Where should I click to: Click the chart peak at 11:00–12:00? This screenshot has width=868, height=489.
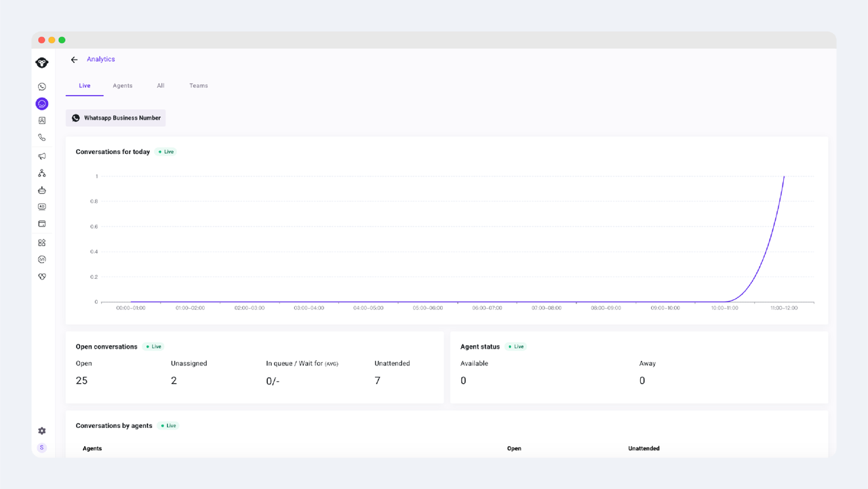(x=784, y=176)
